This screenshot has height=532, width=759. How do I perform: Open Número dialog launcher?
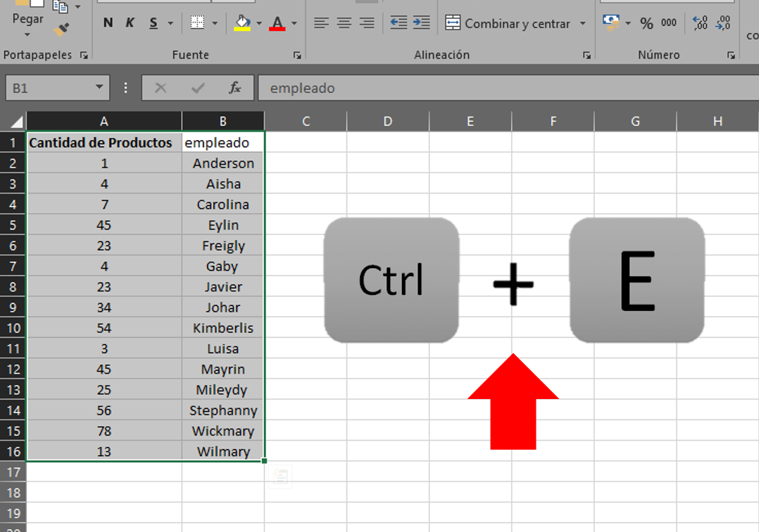731,56
